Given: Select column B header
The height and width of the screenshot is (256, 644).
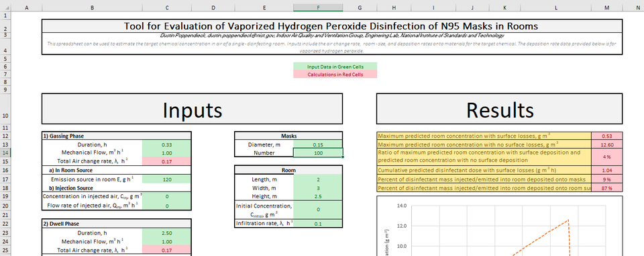Looking at the screenshot, I should tap(92, 7).
